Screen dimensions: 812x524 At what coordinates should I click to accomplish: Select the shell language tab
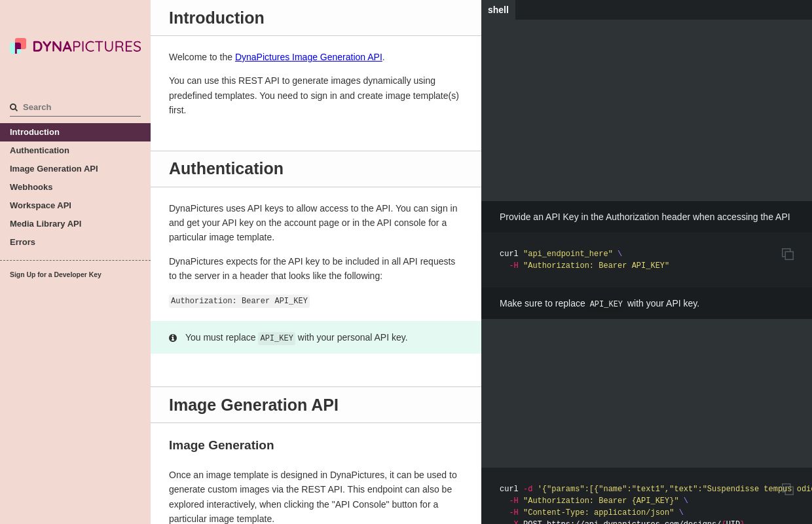tap(498, 10)
